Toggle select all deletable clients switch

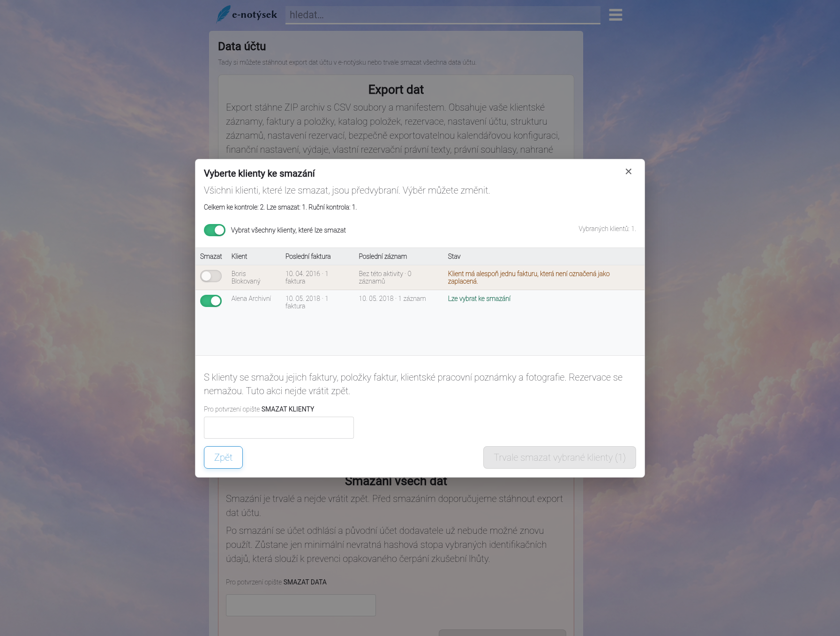click(x=215, y=230)
